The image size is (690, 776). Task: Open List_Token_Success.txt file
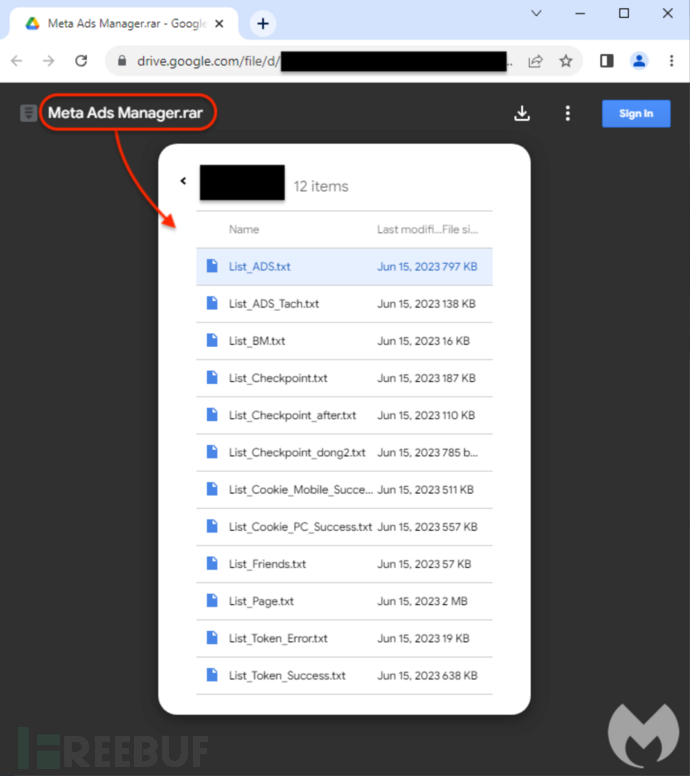tap(287, 675)
